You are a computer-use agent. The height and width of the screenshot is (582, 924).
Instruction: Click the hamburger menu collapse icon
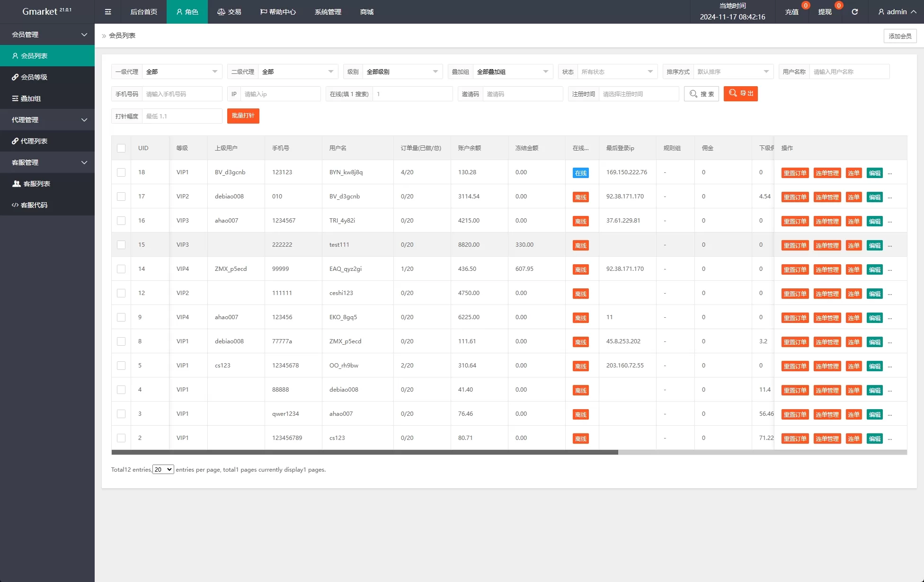coord(108,12)
